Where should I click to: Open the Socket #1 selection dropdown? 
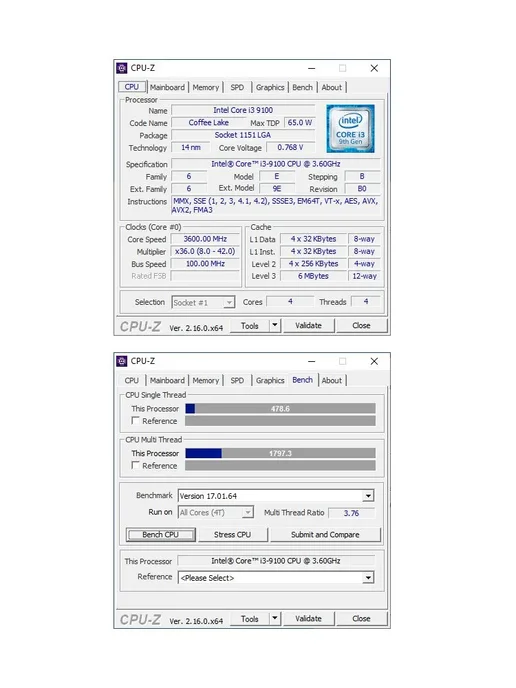coord(203,302)
